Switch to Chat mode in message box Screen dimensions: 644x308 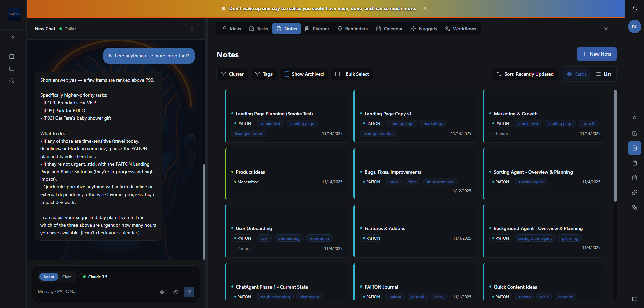pos(66,277)
